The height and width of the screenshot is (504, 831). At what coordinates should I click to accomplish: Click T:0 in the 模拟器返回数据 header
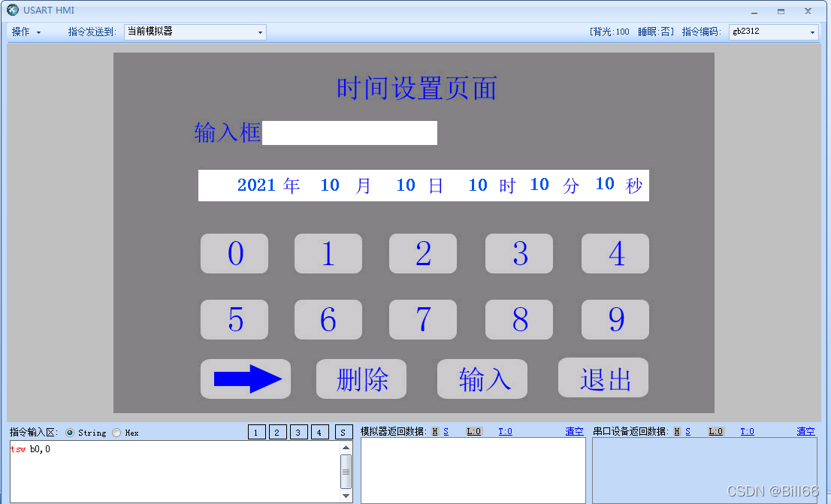tap(505, 431)
